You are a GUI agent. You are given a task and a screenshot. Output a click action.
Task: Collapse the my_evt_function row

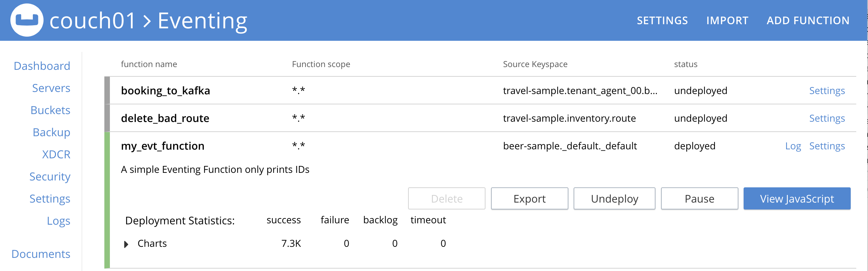click(x=162, y=146)
